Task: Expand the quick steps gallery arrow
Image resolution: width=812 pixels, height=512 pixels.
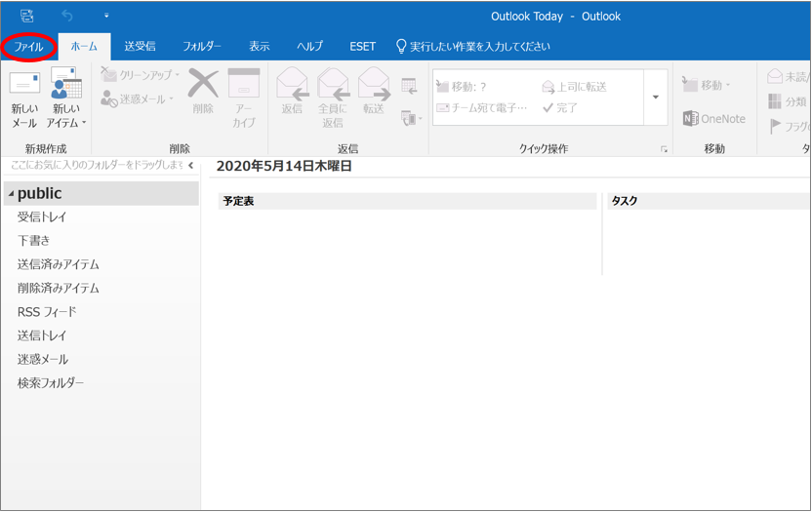Action: point(656,98)
